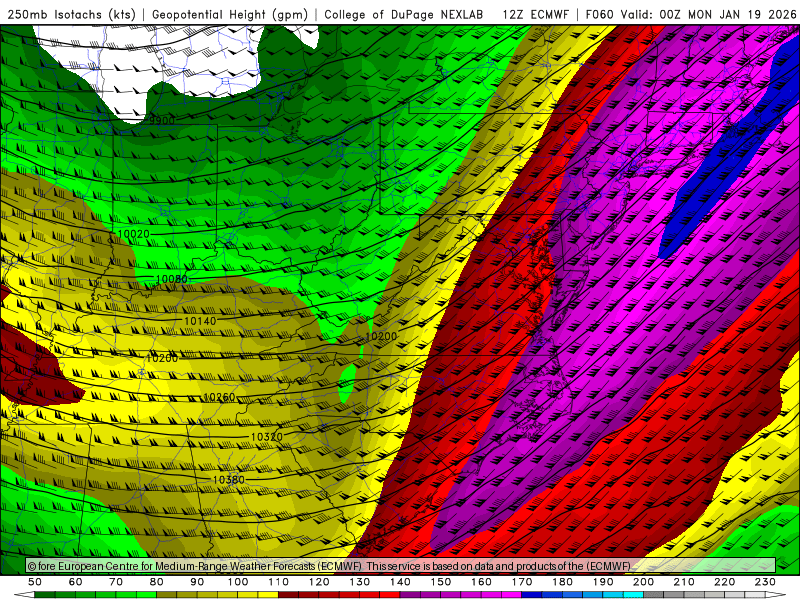
Task: Click the 150 value on the legend
Action: click(x=441, y=582)
